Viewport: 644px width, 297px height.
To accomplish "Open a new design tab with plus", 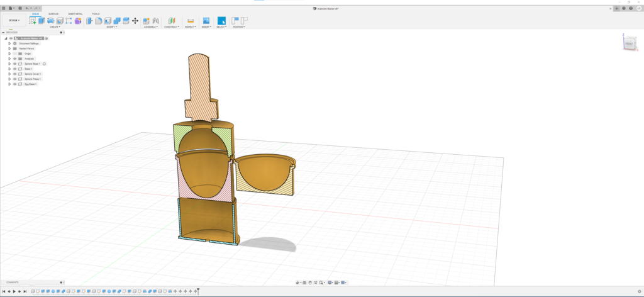I will click(x=616, y=8).
